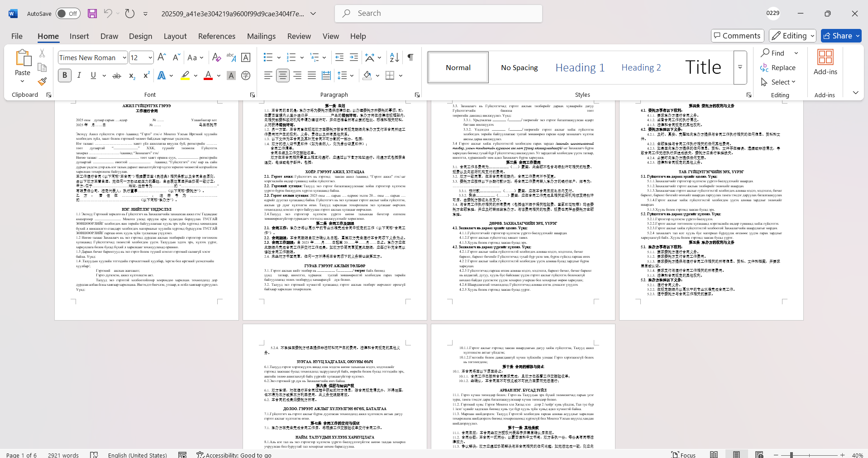Toggle Italic formatting

point(79,76)
